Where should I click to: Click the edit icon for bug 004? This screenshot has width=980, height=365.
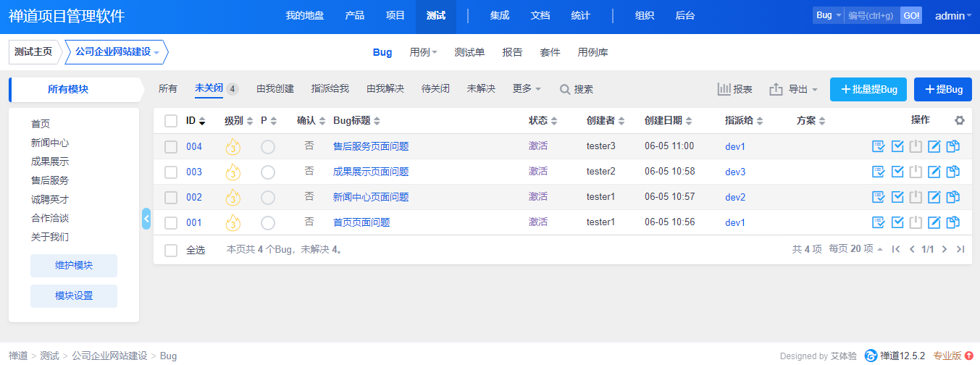click(934, 146)
